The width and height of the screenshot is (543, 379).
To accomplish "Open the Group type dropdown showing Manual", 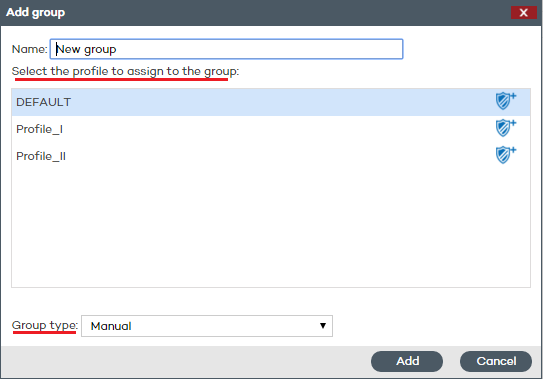I will click(x=207, y=326).
